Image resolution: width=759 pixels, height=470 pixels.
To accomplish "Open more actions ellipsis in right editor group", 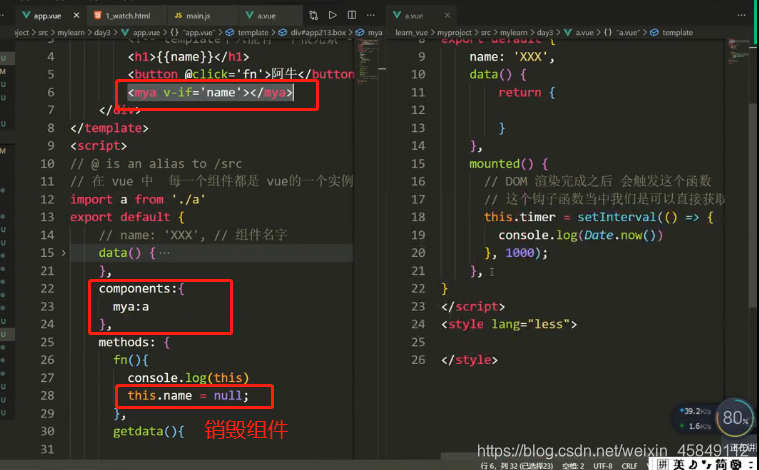I will [741, 15].
